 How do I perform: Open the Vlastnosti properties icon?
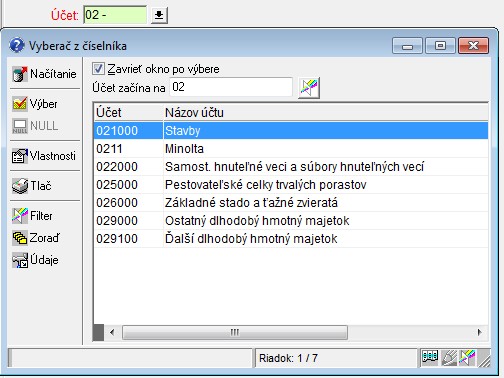(20, 156)
